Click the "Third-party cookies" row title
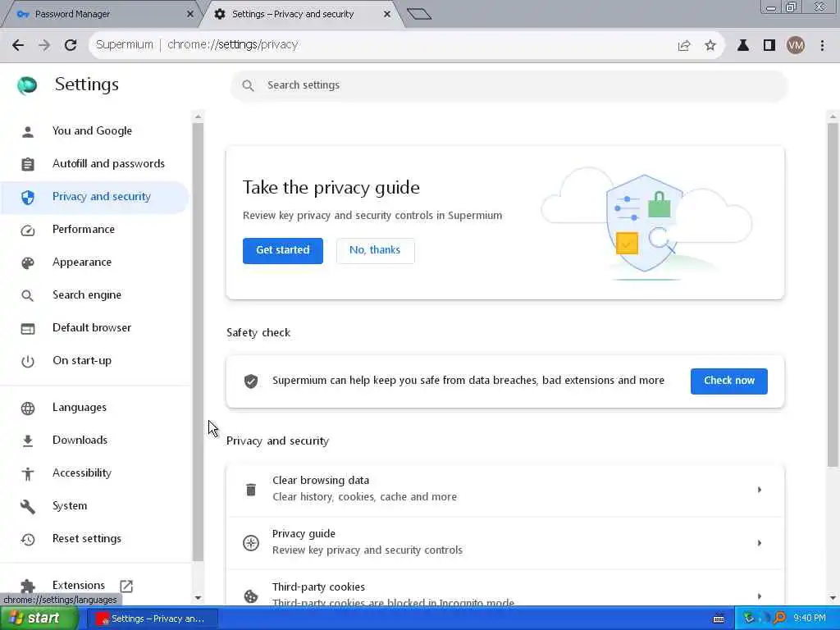This screenshot has width=840, height=630. point(319,587)
